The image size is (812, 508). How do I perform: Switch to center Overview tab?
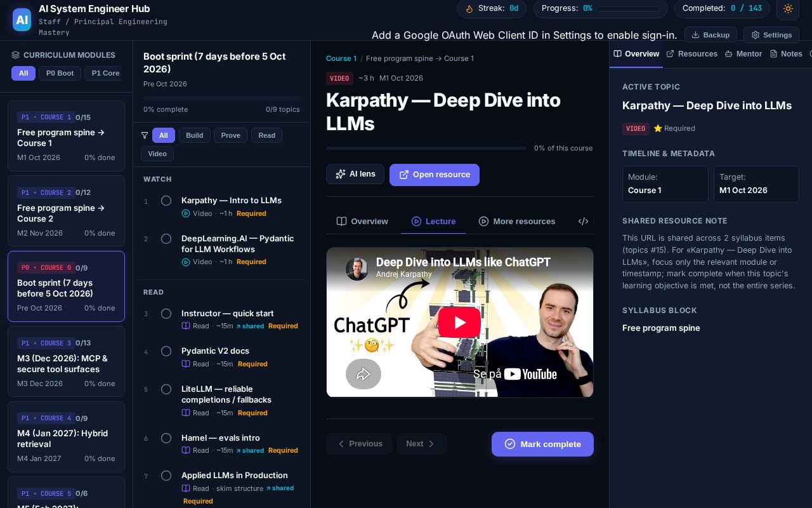point(362,221)
